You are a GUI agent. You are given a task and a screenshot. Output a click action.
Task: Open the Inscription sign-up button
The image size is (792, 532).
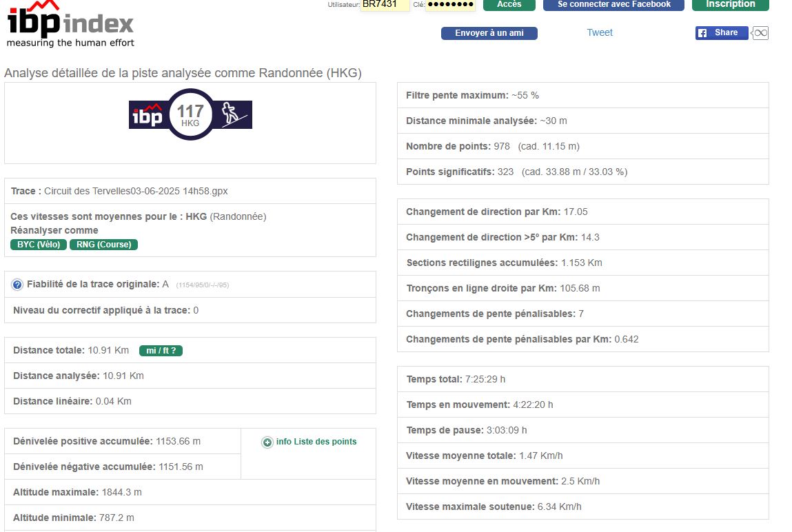(731, 5)
